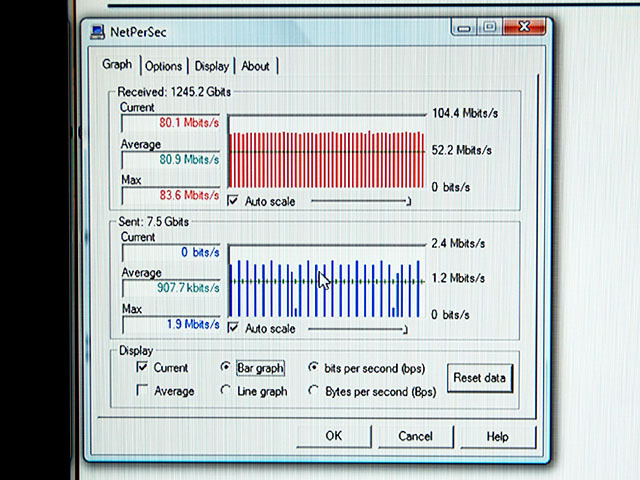Click the Sent: 7.5 Gbits heading
This screenshot has height=480, width=640.
(153, 222)
